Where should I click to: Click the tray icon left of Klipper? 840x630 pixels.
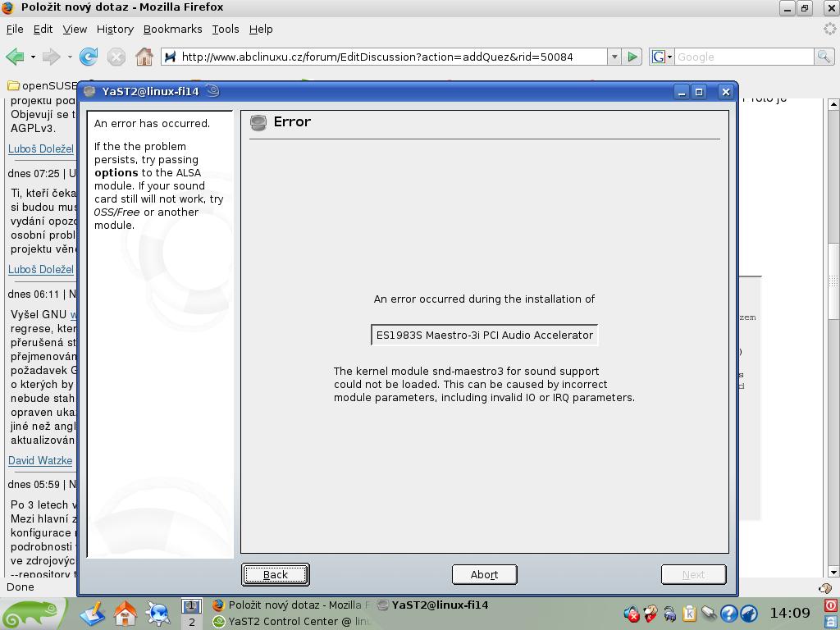coord(669,614)
